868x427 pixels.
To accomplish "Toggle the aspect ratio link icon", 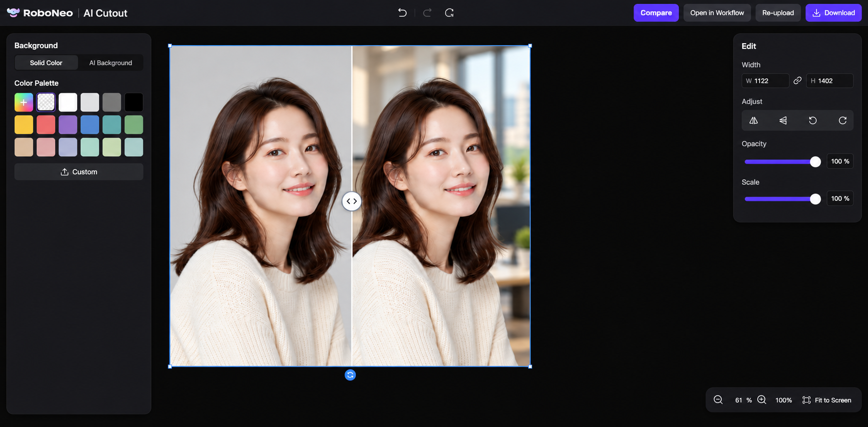I will 798,81.
